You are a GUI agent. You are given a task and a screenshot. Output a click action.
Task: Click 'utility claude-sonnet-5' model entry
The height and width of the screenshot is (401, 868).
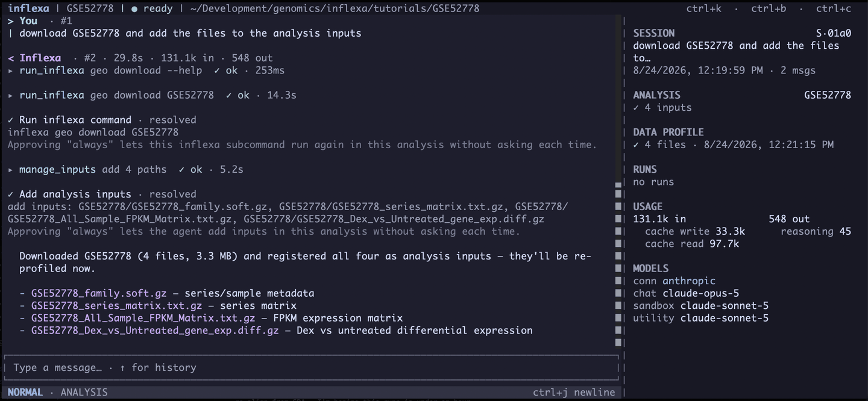point(701,318)
